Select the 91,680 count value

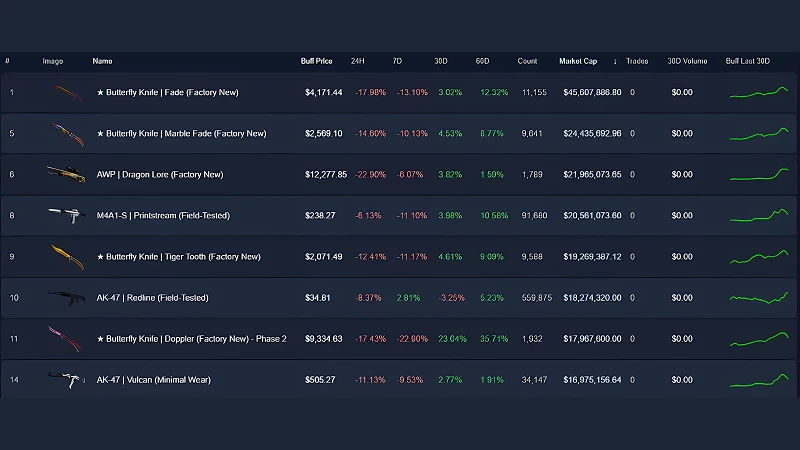click(534, 216)
